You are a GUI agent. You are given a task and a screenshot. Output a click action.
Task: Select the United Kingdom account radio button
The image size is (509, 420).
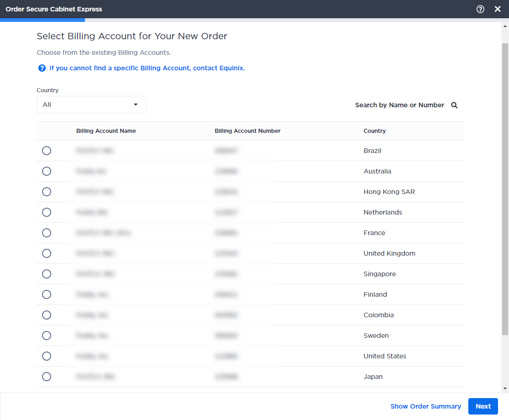[47, 253]
